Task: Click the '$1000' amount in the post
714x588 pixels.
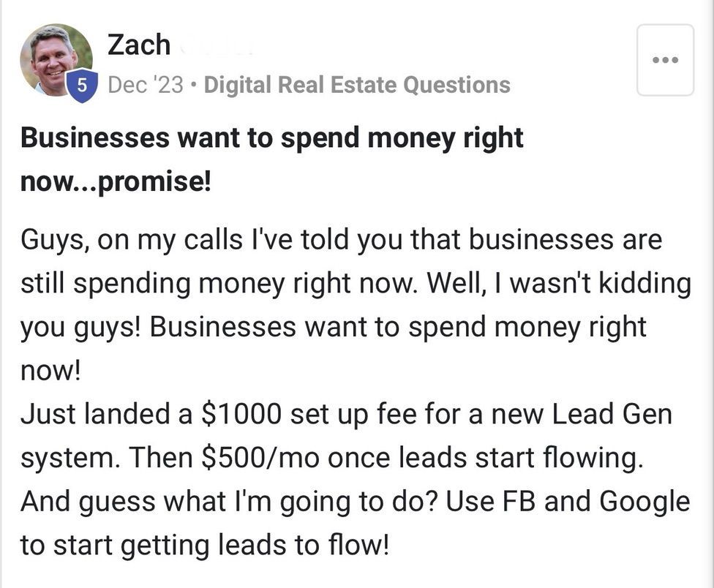Action: click(241, 414)
